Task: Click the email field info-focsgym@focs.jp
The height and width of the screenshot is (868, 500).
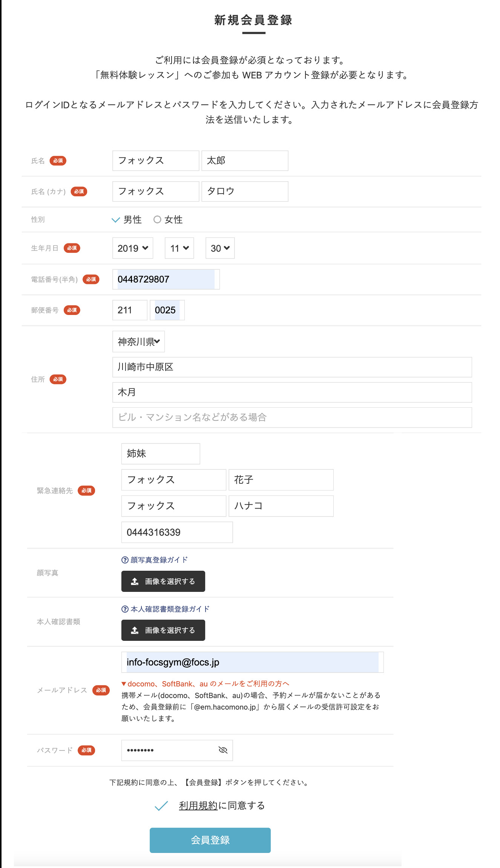Action: 252,662
